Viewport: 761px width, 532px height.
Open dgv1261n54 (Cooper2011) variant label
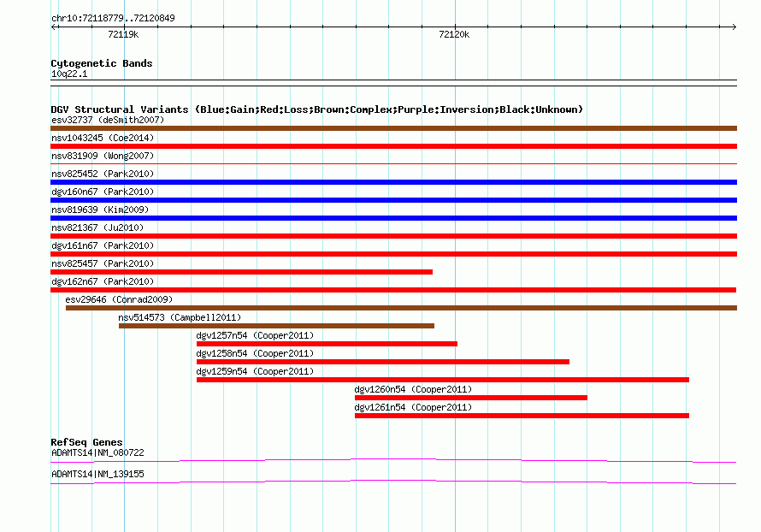[413, 407]
